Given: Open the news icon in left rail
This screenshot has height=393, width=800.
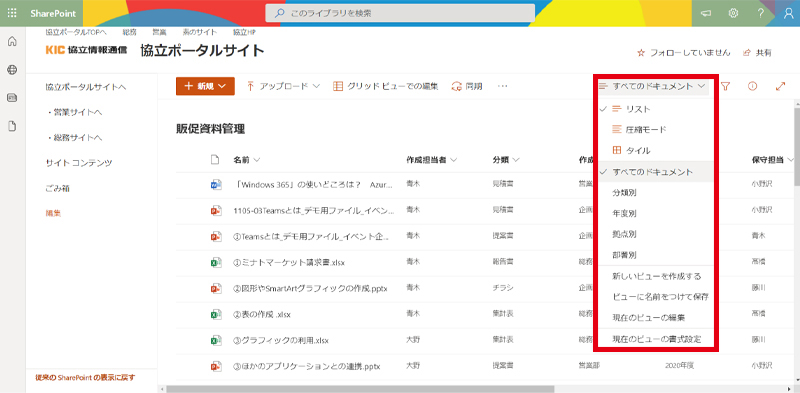Looking at the screenshot, I should [12, 98].
